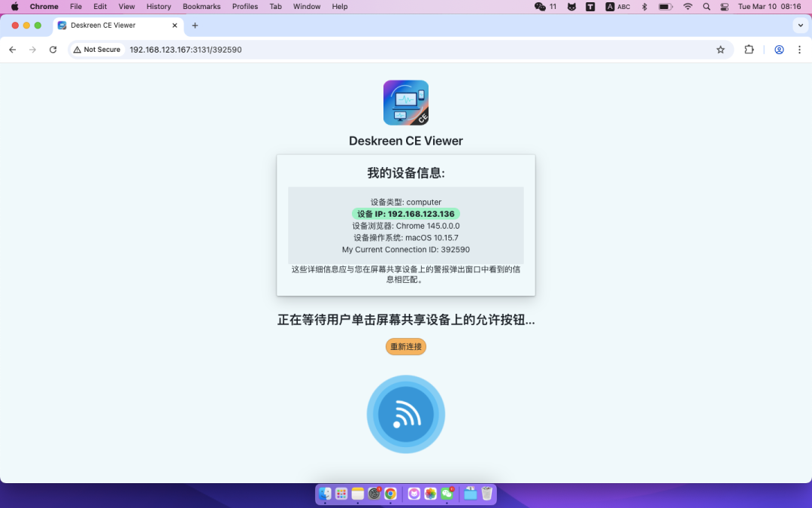Bookmark this page with the star icon
The image size is (812, 508).
tap(720, 50)
